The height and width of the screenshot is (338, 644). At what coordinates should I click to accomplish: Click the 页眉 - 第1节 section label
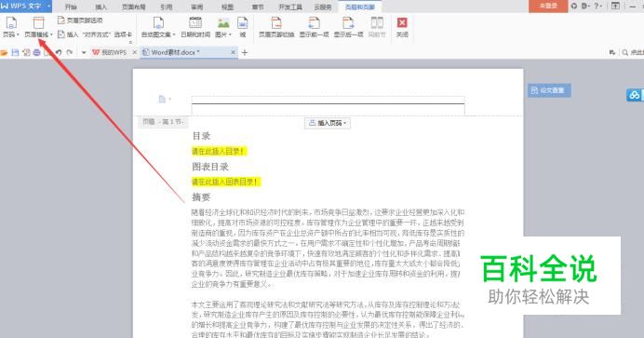coord(163,122)
